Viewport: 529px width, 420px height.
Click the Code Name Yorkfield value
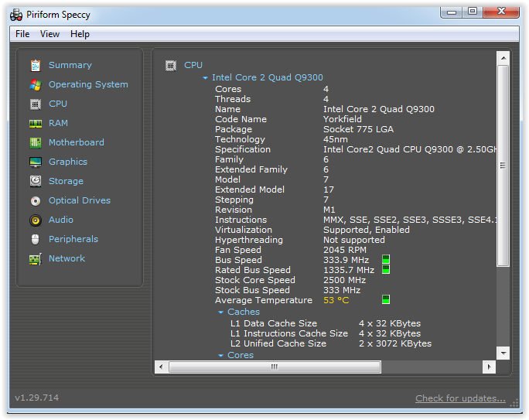(x=343, y=119)
